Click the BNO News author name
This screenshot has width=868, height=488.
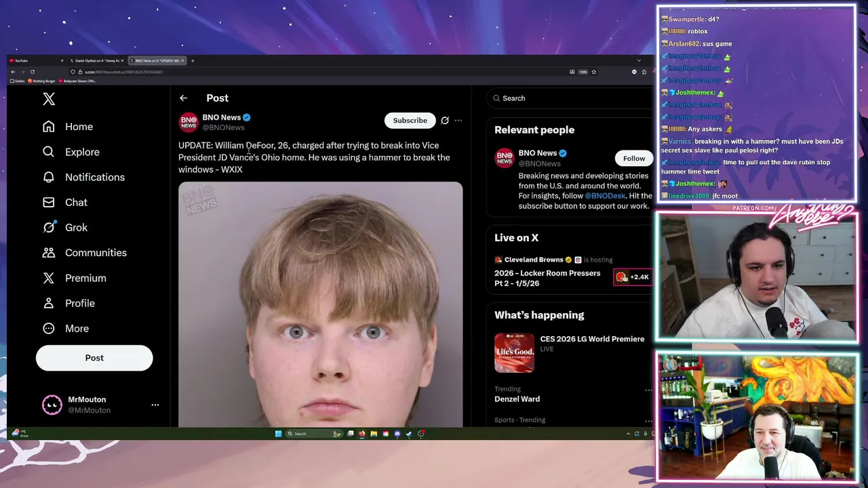point(221,117)
